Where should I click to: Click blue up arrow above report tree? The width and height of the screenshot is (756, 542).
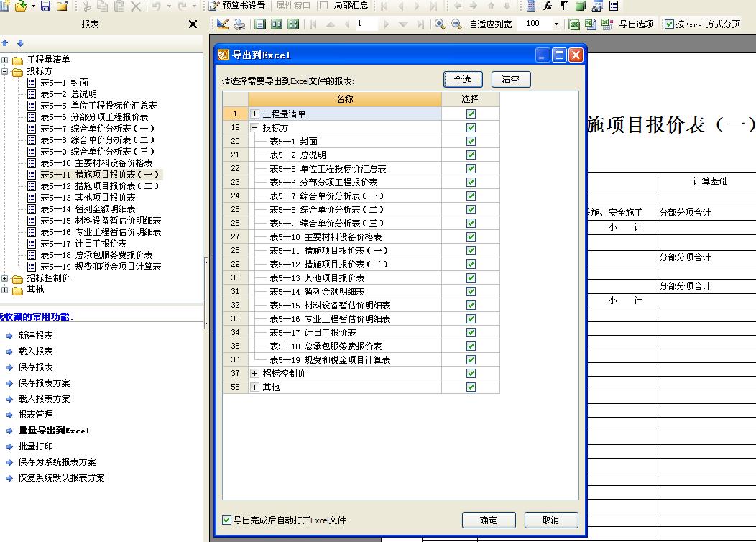pyautogui.click(x=5, y=43)
